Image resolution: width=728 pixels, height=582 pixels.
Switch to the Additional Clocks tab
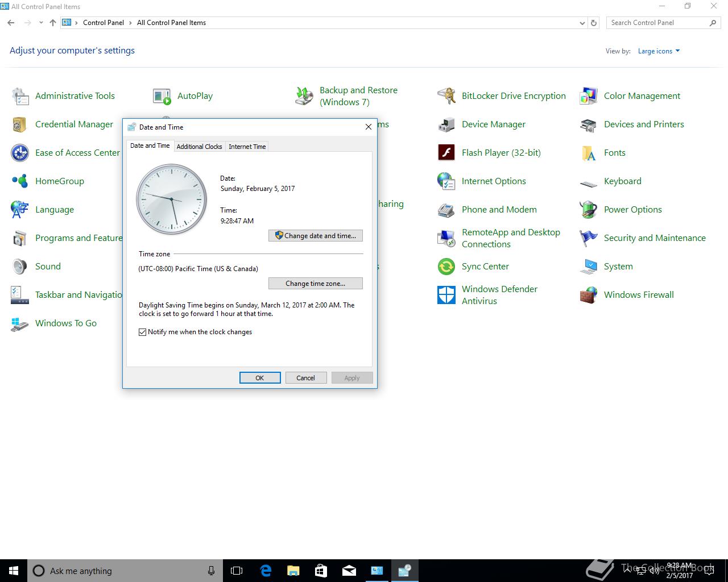pyautogui.click(x=199, y=147)
